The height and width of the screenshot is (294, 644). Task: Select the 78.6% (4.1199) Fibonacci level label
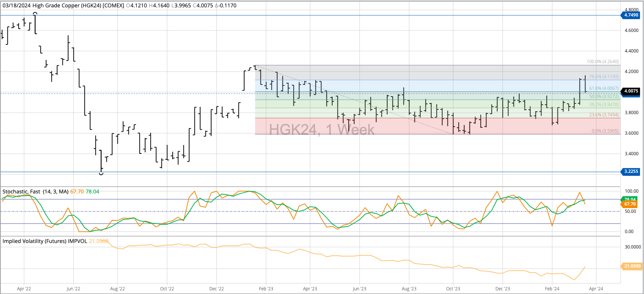[x=604, y=77]
